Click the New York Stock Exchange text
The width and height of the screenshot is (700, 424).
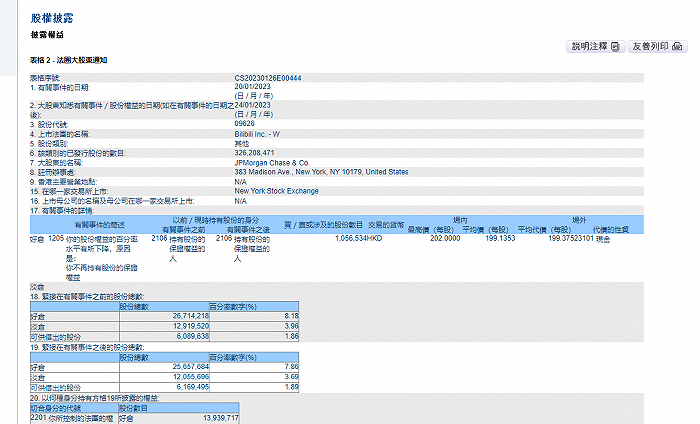point(276,191)
